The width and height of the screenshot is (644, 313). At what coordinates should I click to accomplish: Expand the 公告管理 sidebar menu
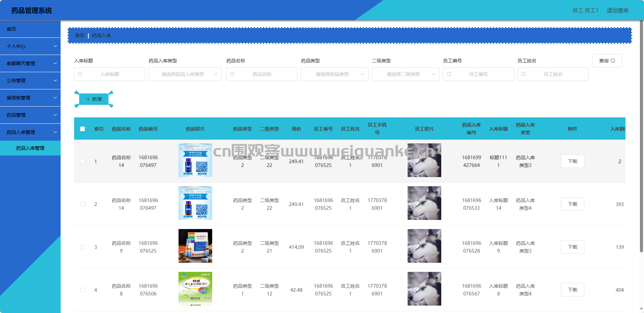pyautogui.click(x=30, y=81)
